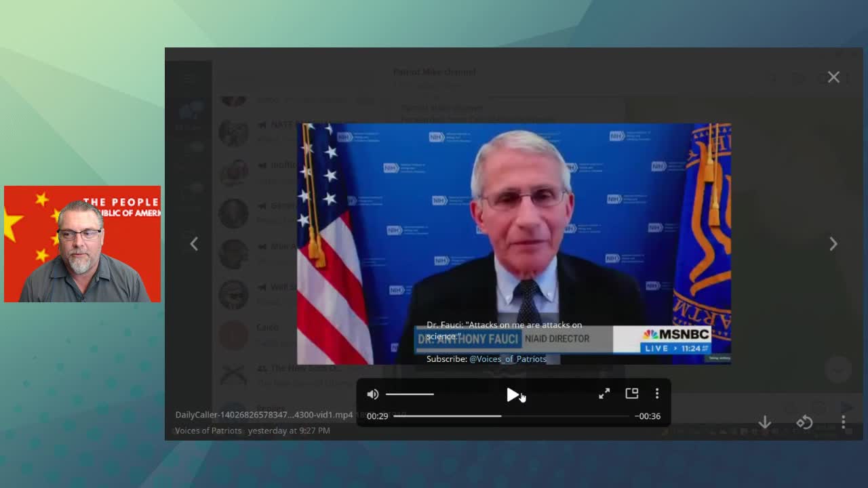Play the paused Fauci video
The height and width of the screenshot is (488, 868).
(513, 394)
